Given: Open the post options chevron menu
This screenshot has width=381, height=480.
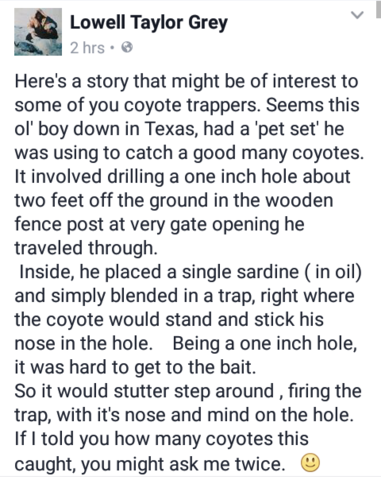Looking at the screenshot, I should pyautogui.click(x=357, y=15).
